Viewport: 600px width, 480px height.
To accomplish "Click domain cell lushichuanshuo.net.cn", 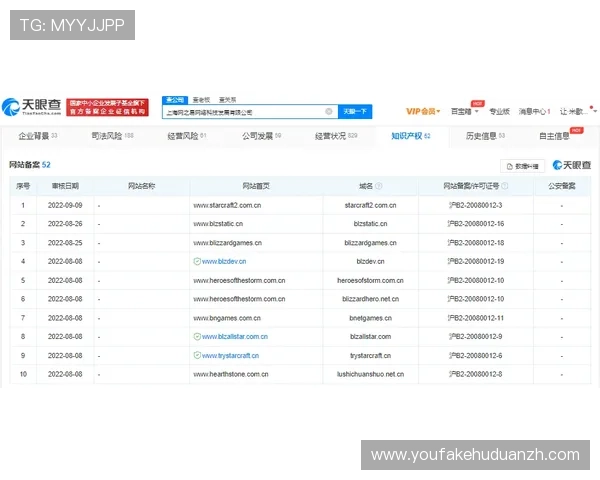I will point(370,374).
